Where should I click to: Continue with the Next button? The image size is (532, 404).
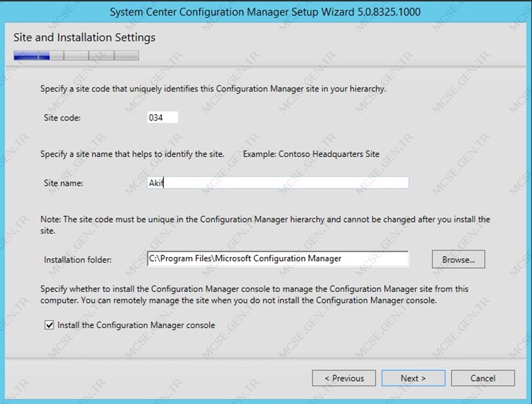tap(413, 378)
